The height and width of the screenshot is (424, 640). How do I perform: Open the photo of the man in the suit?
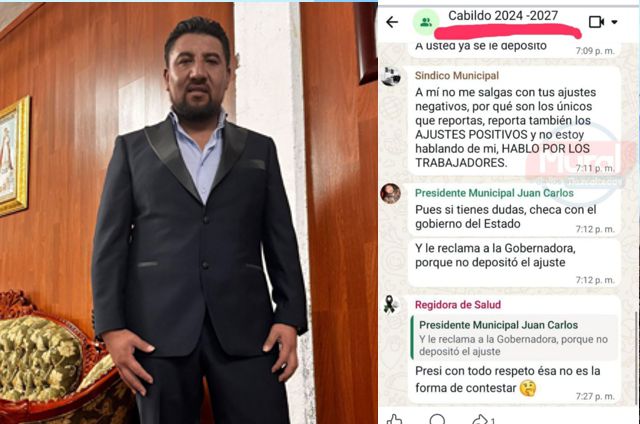point(189,213)
